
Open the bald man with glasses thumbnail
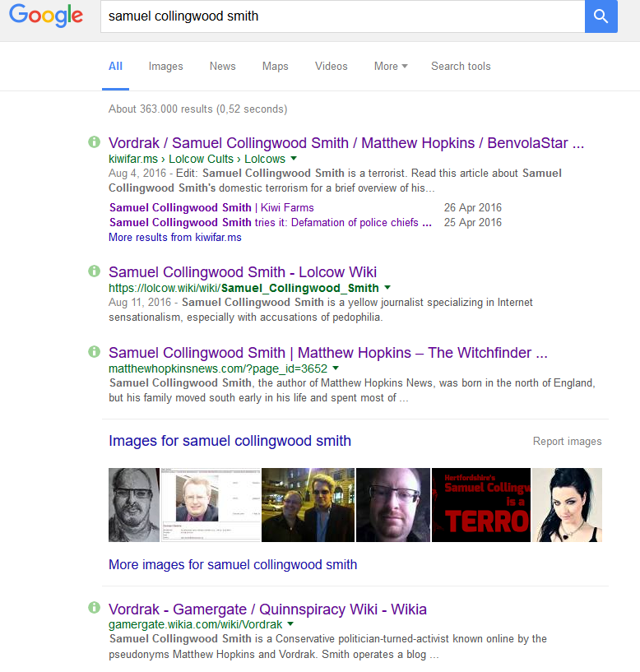[393, 505]
